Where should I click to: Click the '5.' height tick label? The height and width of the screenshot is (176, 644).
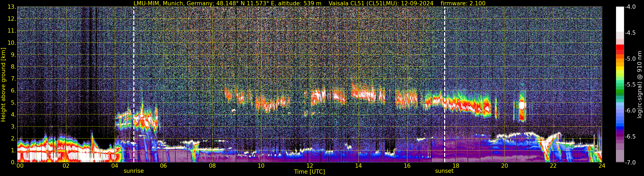point(13,102)
